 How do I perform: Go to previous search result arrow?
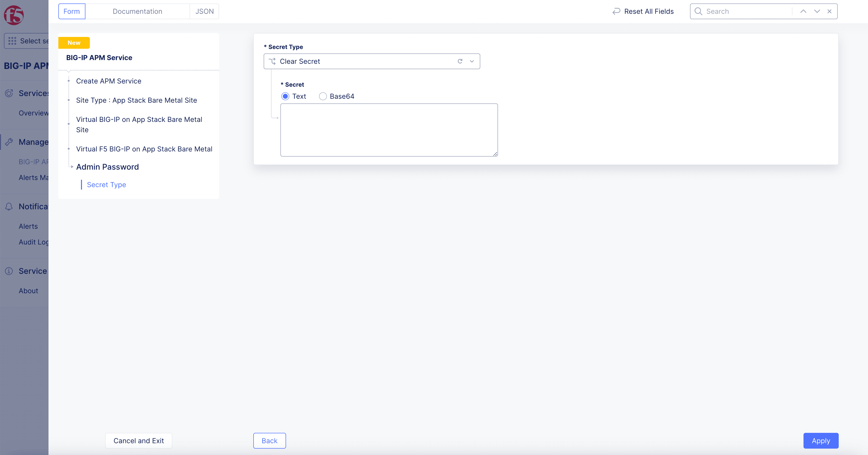click(x=803, y=12)
